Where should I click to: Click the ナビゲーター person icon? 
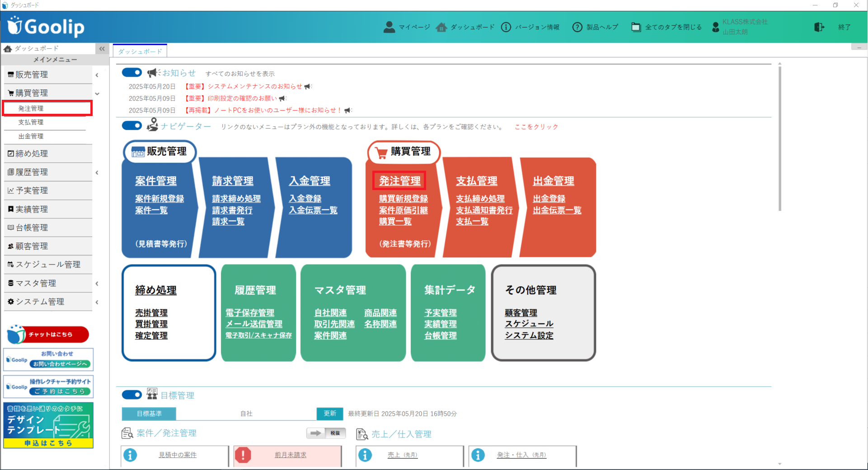coord(152,125)
